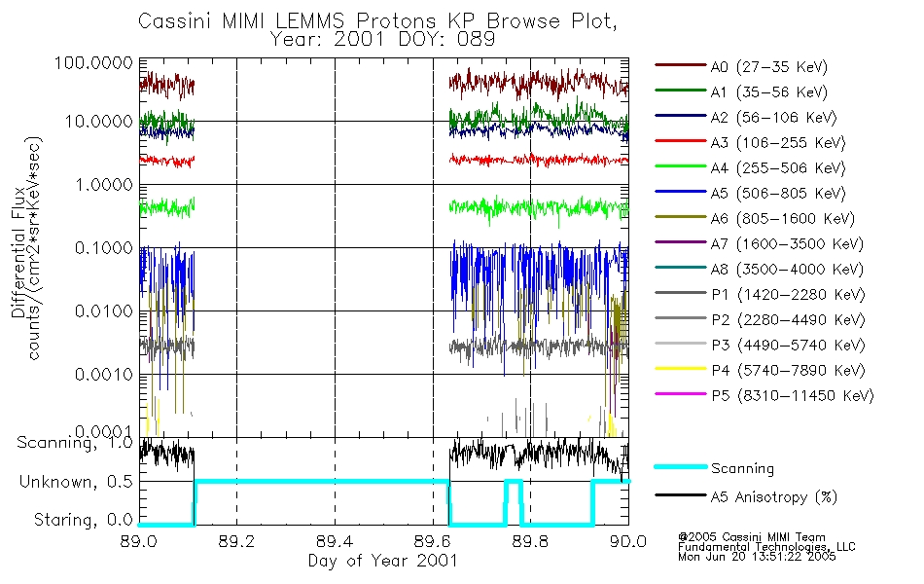This screenshot has width=924, height=584.
Task: Click the A4 (255-506 KeV) legend label
Action: (778, 168)
